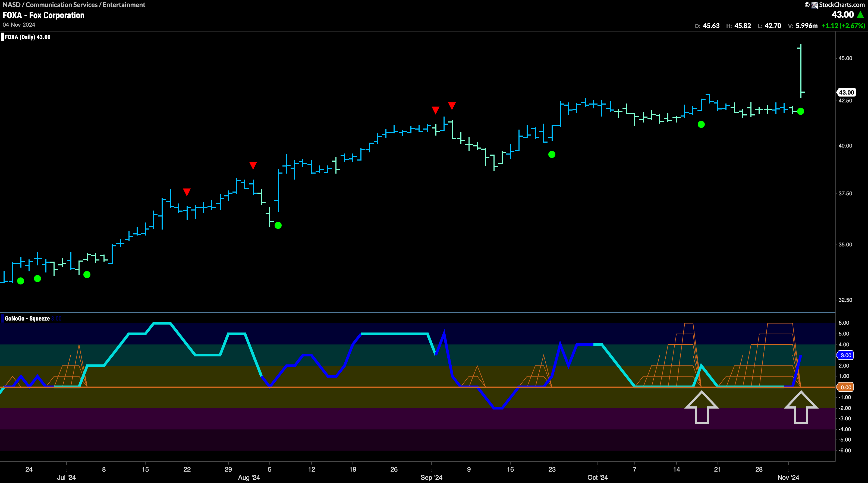Screen dimensions: 868x483
Task: Click the Nov '24 axis label
Action: tap(788, 477)
